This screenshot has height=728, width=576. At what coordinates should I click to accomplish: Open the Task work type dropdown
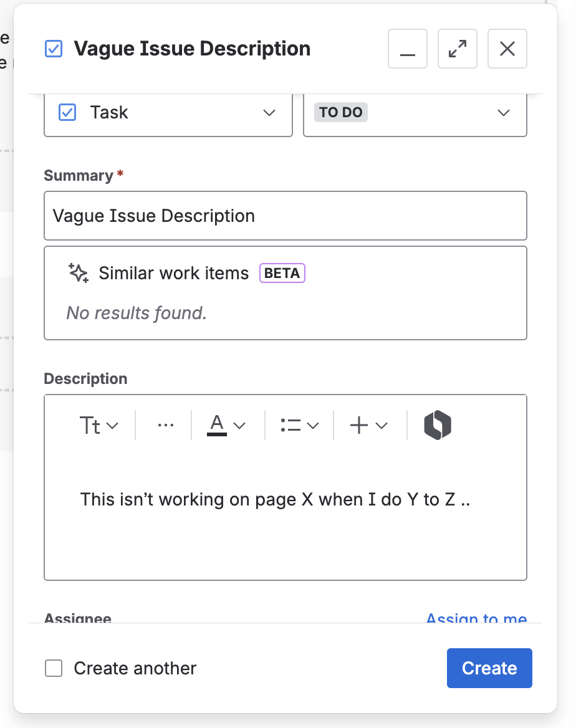(168, 113)
